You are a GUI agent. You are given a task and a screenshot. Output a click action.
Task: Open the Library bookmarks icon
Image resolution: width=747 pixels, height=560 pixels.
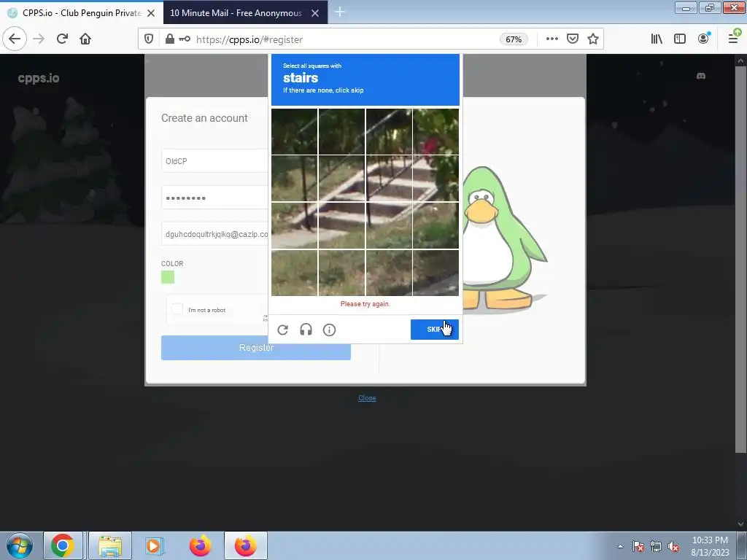657,39
